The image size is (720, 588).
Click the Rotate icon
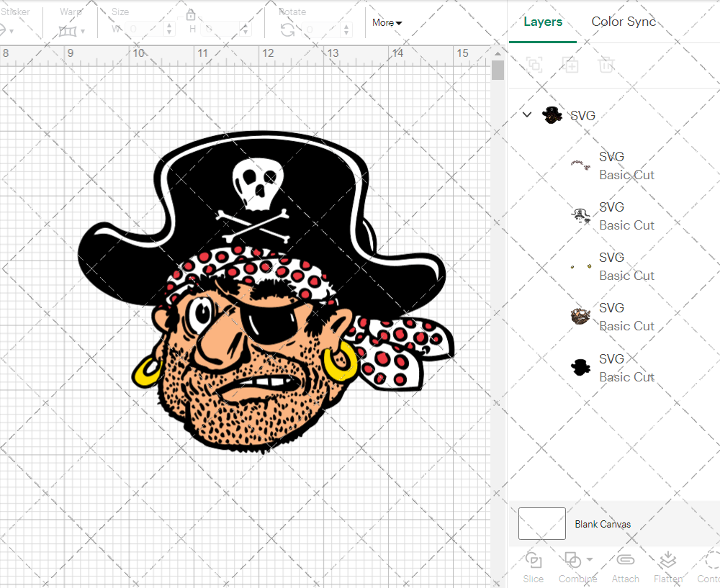click(288, 30)
